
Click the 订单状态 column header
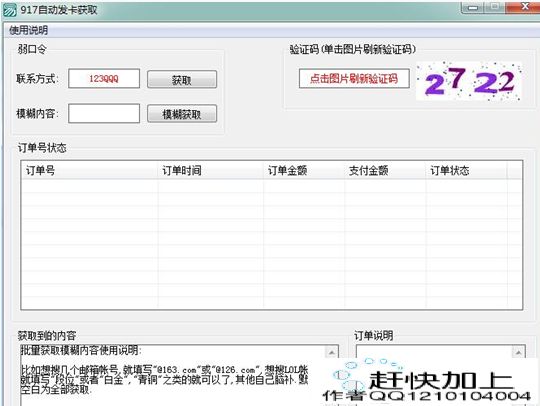(x=467, y=170)
